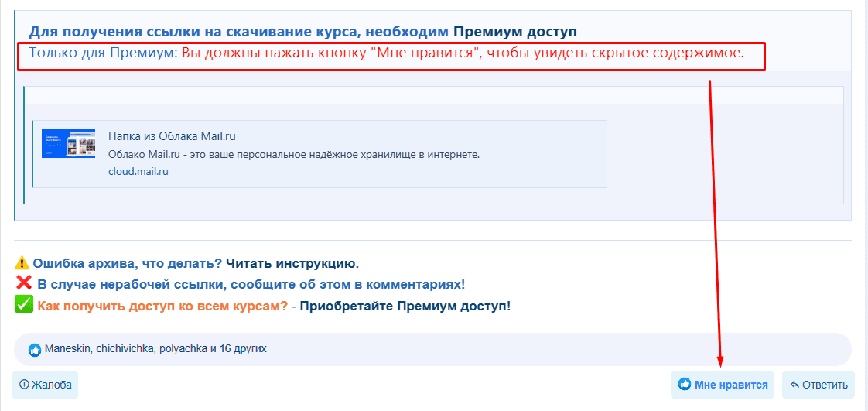Click the green checkmark icon
This screenshot has height=411, width=868.
[x=23, y=305]
